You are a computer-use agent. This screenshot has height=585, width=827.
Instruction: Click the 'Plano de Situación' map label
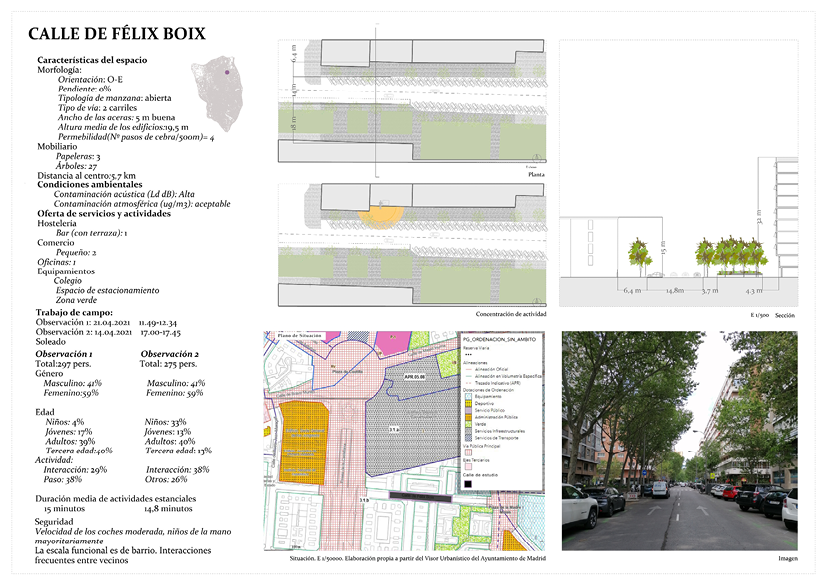coord(299,336)
